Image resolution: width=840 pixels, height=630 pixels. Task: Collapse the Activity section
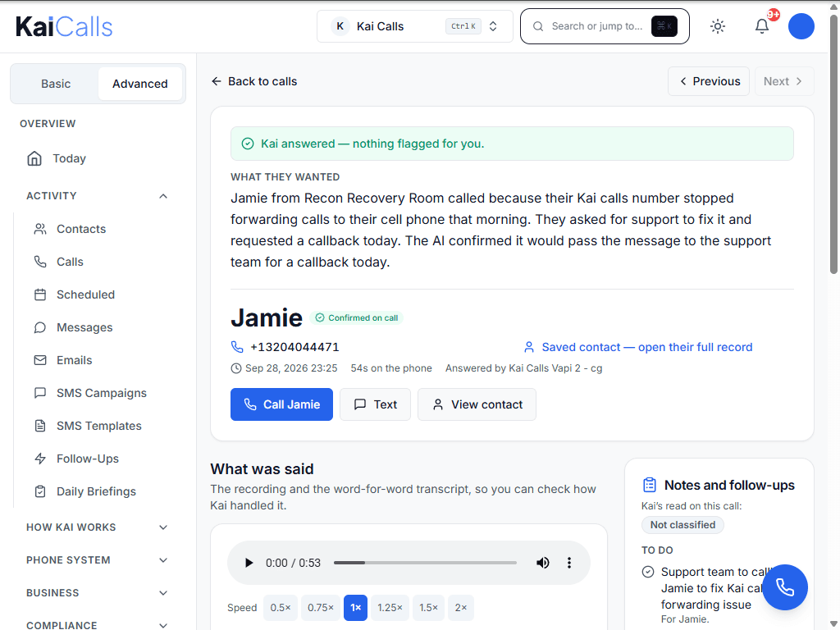97,196
